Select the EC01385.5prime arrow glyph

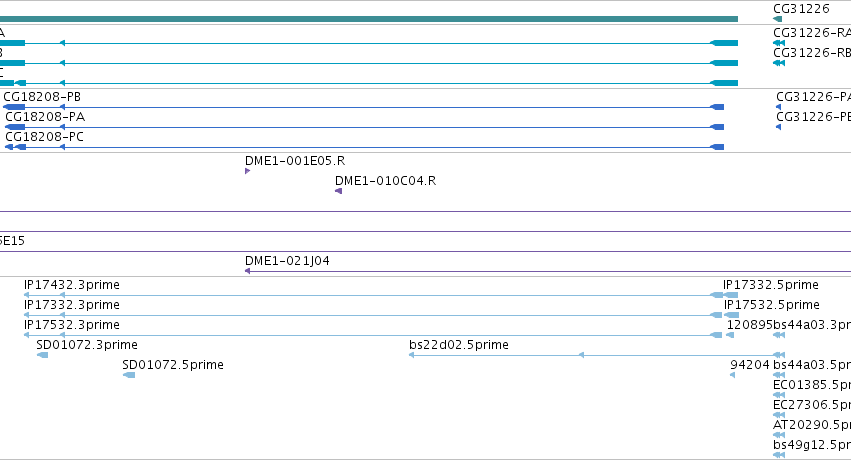pyautogui.click(x=779, y=395)
